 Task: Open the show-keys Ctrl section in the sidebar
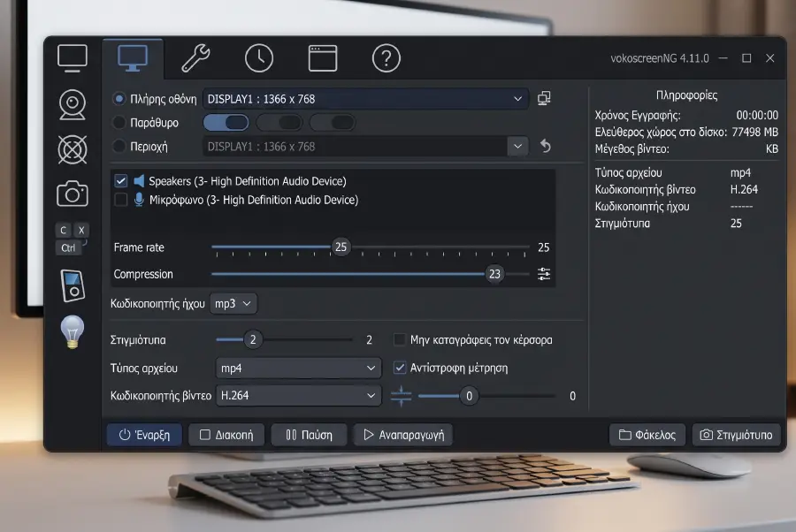tap(72, 239)
